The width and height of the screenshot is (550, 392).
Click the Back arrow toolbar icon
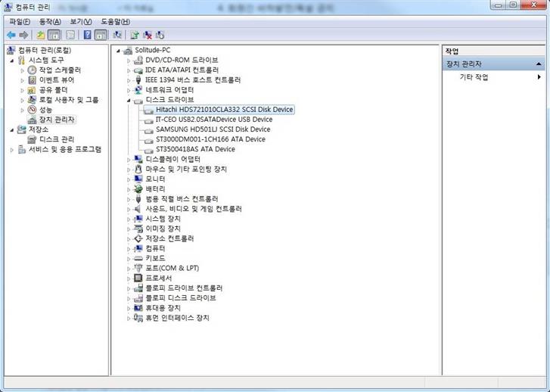click(11, 35)
